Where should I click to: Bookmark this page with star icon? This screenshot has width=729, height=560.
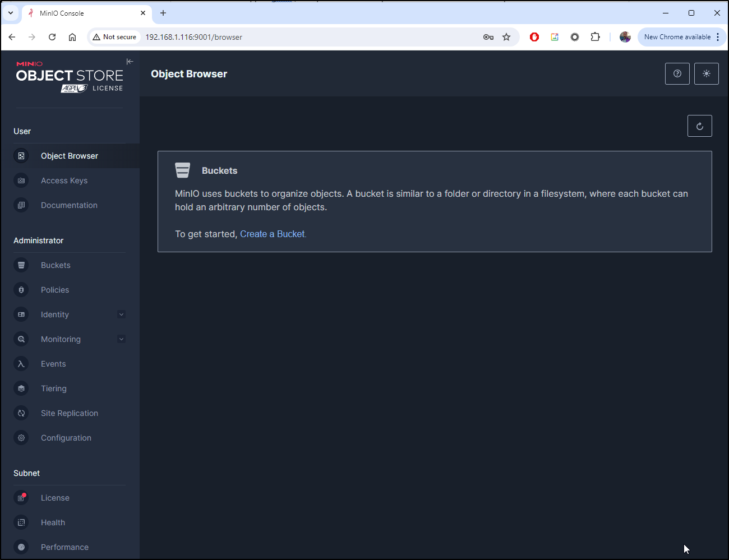tap(506, 37)
